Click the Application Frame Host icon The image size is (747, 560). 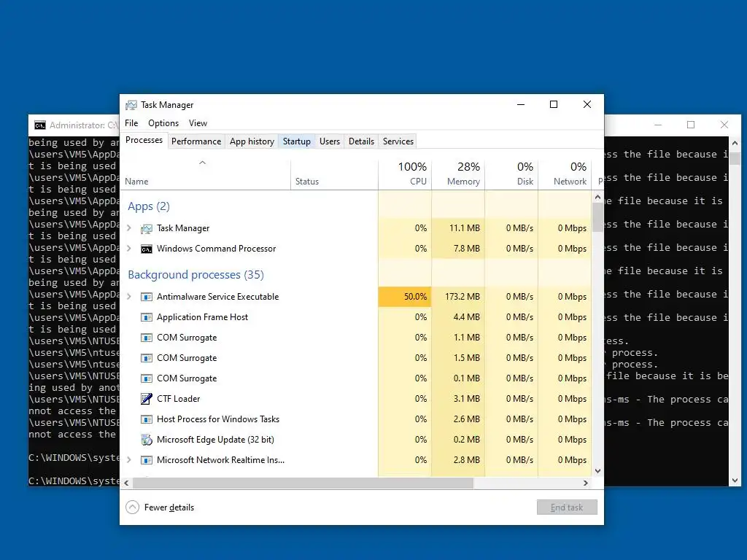tap(146, 317)
